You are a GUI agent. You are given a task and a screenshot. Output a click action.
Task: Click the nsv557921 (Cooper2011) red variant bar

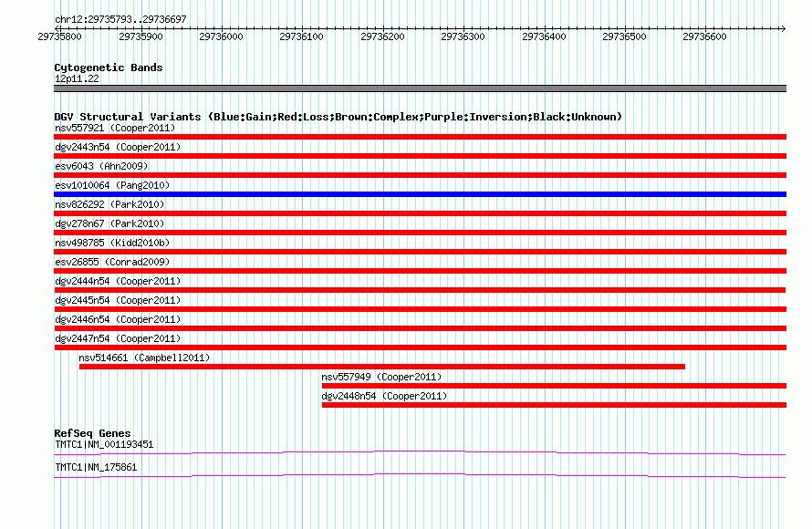point(420,137)
